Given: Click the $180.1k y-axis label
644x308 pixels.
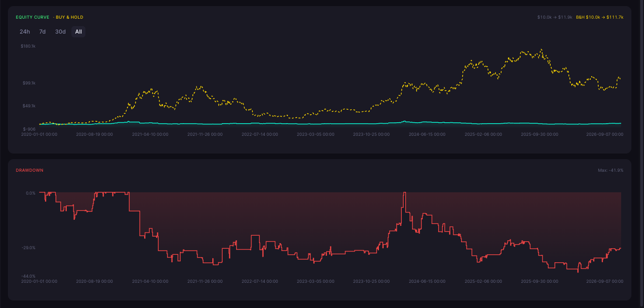Looking at the screenshot, I should pos(28,46).
